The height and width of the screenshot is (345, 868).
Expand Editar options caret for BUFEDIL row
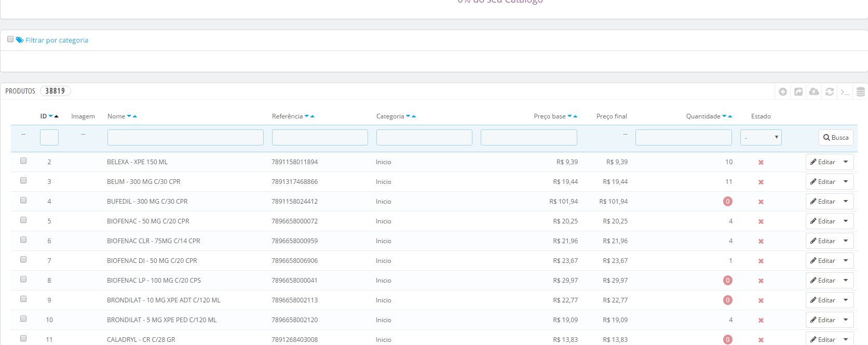click(x=846, y=202)
